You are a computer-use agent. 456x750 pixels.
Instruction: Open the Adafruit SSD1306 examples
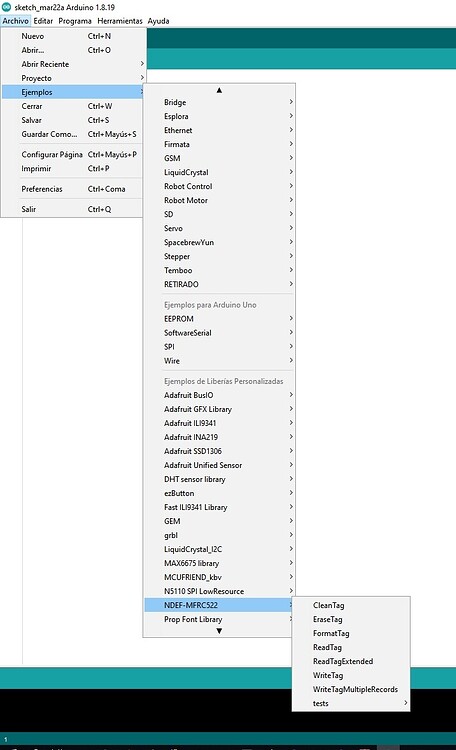click(219, 451)
